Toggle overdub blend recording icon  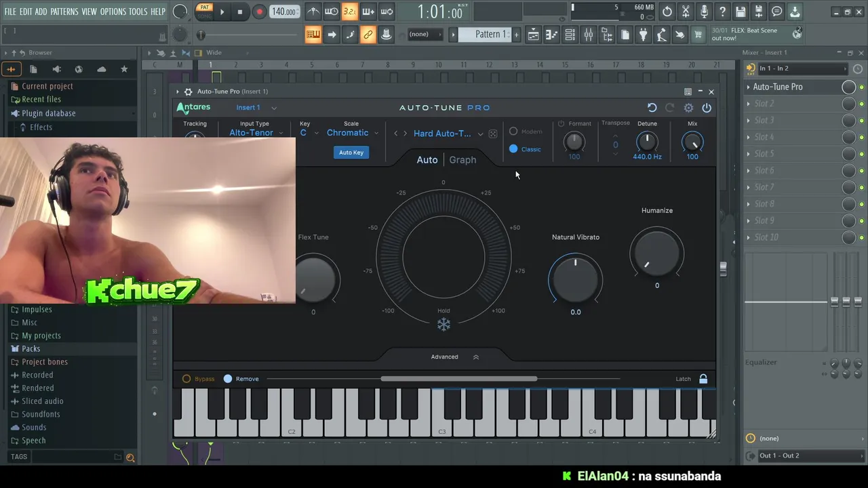click(368, 12)
